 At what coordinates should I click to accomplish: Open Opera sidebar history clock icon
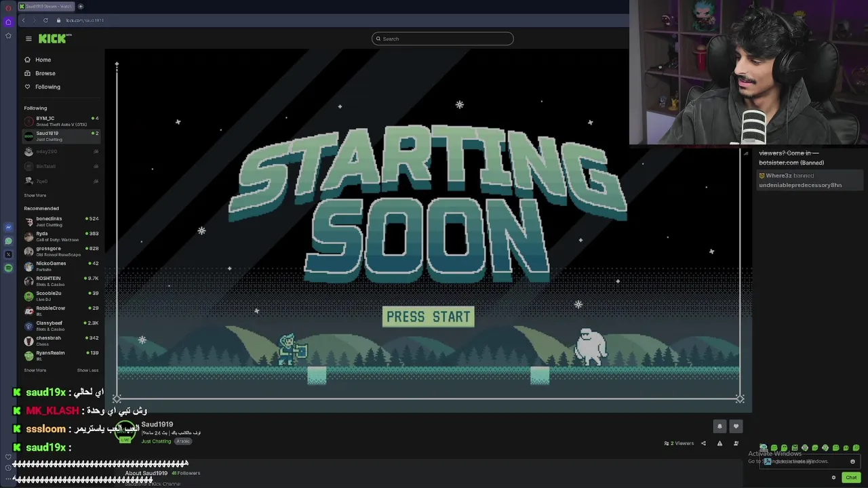(x=8, y=468)
